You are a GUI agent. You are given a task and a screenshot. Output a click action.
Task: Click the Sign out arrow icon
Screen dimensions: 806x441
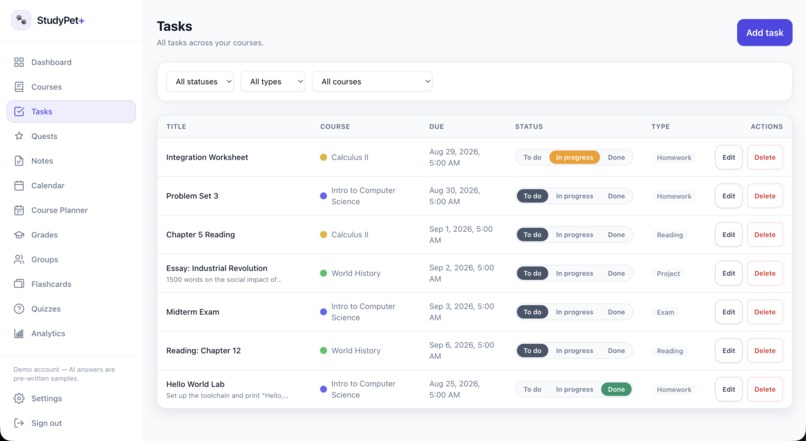pyautogui.click(x=19, y=423)
